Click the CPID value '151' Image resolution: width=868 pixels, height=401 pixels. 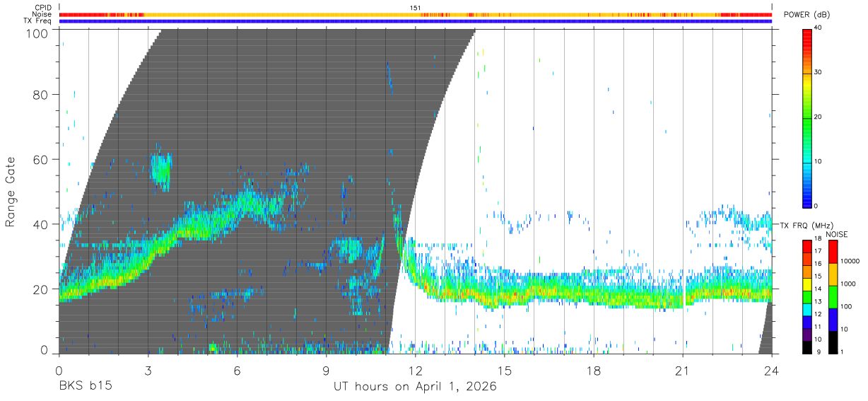pos(415,8)
